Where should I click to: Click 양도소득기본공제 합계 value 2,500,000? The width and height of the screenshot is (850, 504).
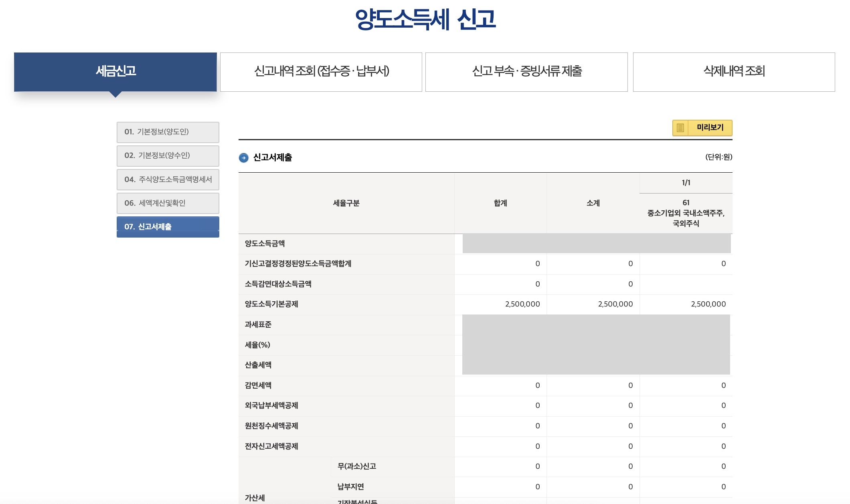click(522, 304)
